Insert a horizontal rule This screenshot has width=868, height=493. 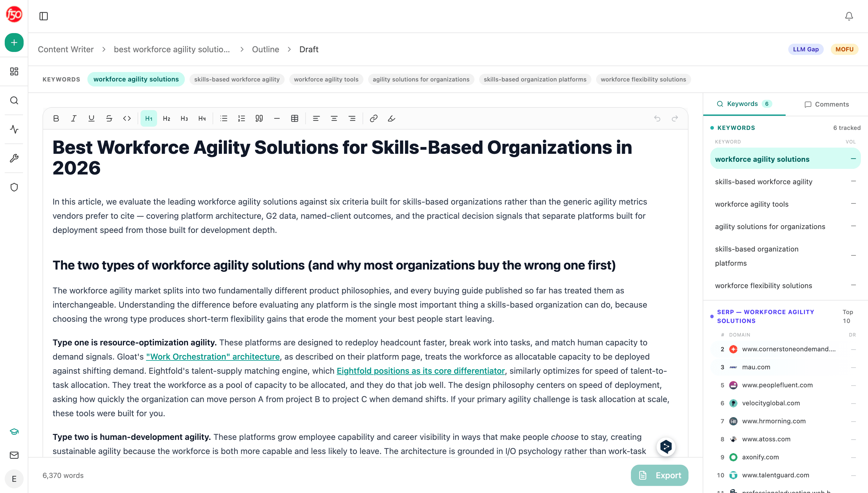click(x=277, y=118)
